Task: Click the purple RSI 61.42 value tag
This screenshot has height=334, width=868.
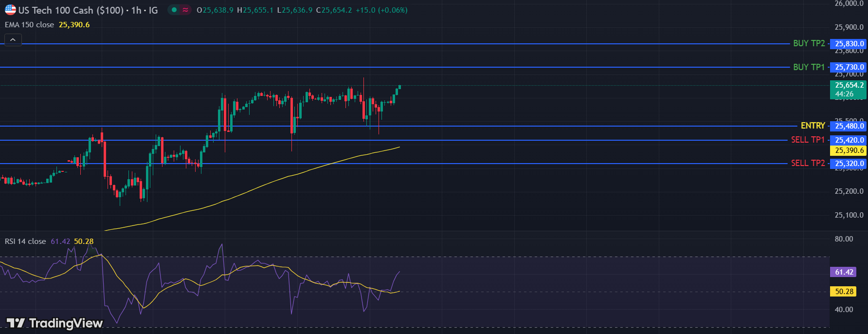Action: click(844, 272)
